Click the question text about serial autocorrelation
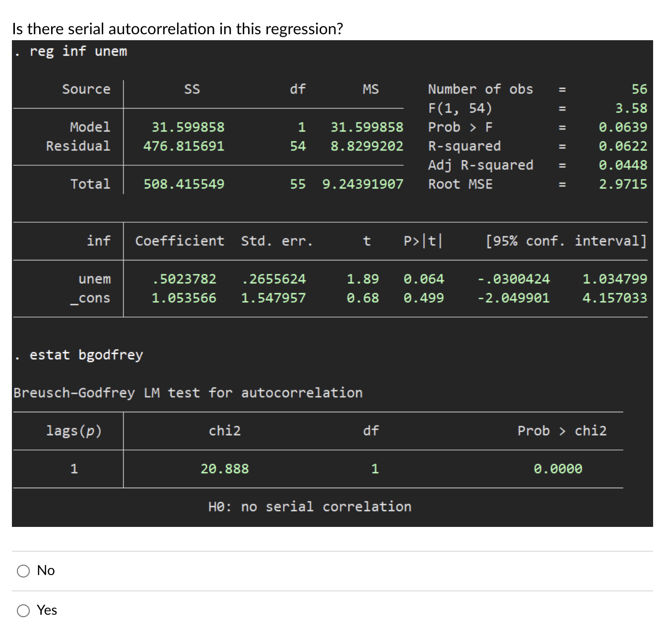Image resolution: width=667 pixels, height=644 pixels. [176, 29]
